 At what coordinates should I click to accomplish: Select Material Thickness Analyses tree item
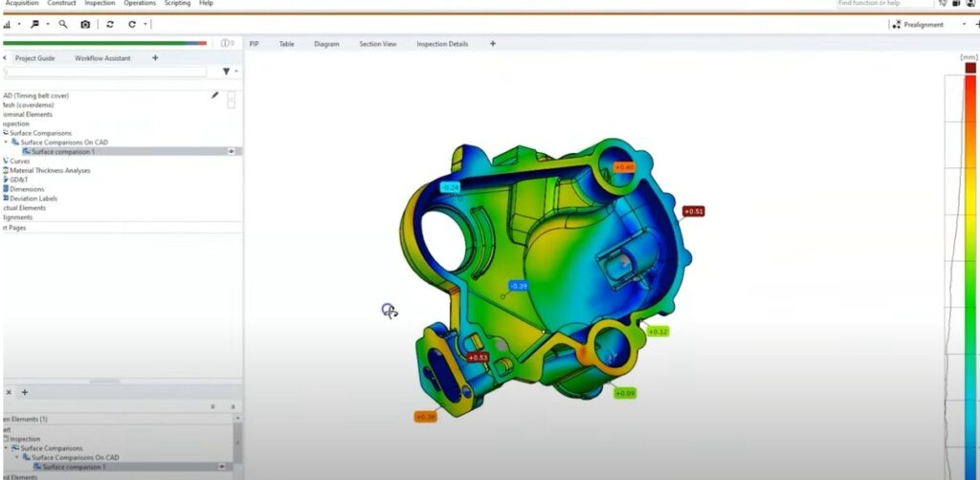pos(50,170)
